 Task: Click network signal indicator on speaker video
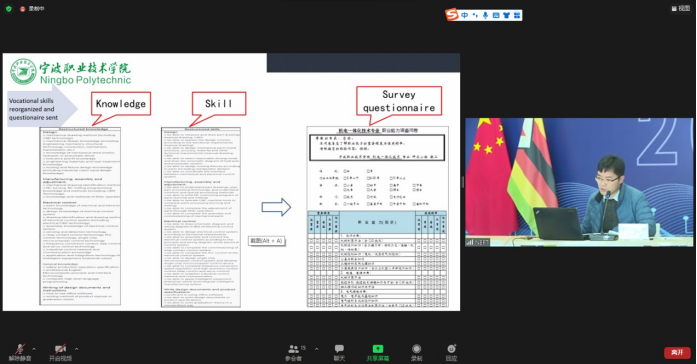click(x=470, y=242)
